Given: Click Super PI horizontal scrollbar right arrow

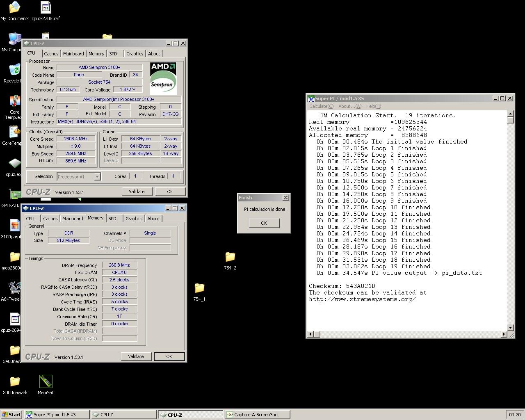Looking at the screenshot, I should (504, 334).
